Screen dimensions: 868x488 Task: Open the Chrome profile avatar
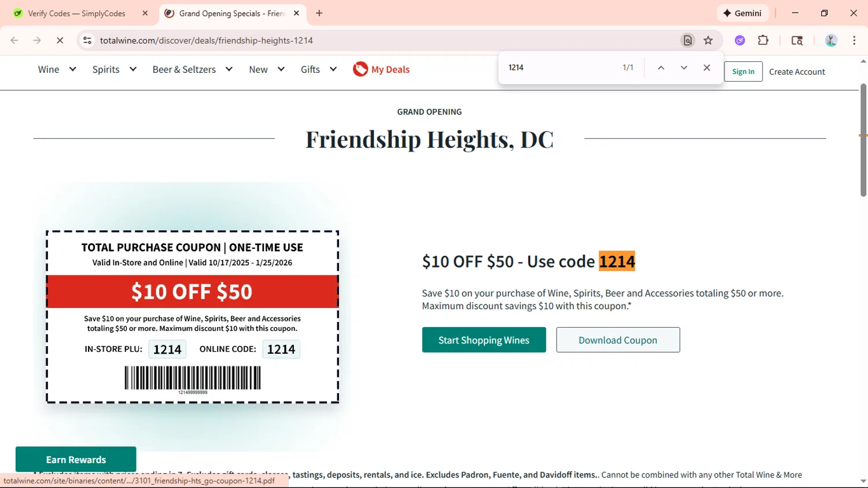[831, 41]
